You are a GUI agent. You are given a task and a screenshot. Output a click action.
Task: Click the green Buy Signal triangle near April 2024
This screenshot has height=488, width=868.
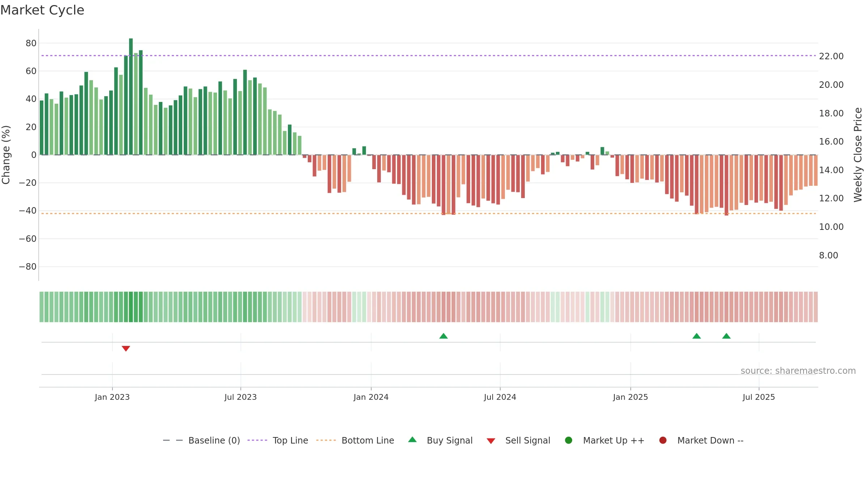tap(443, 336)
